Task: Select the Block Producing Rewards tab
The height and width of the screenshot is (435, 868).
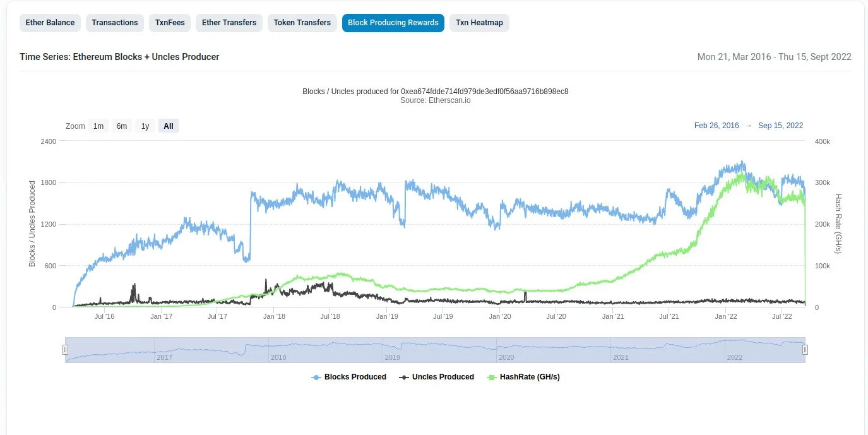Action: (x=393, y=23)
